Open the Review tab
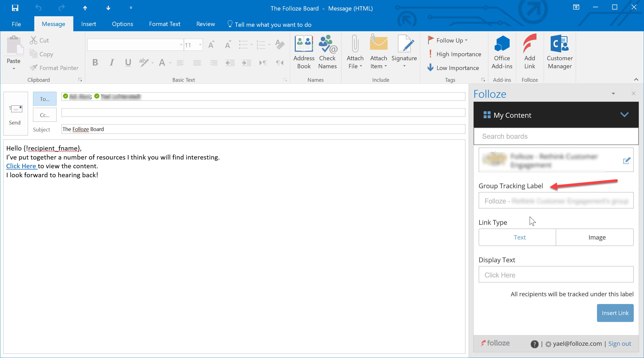The image size is (644, 358). coord(205,24)
